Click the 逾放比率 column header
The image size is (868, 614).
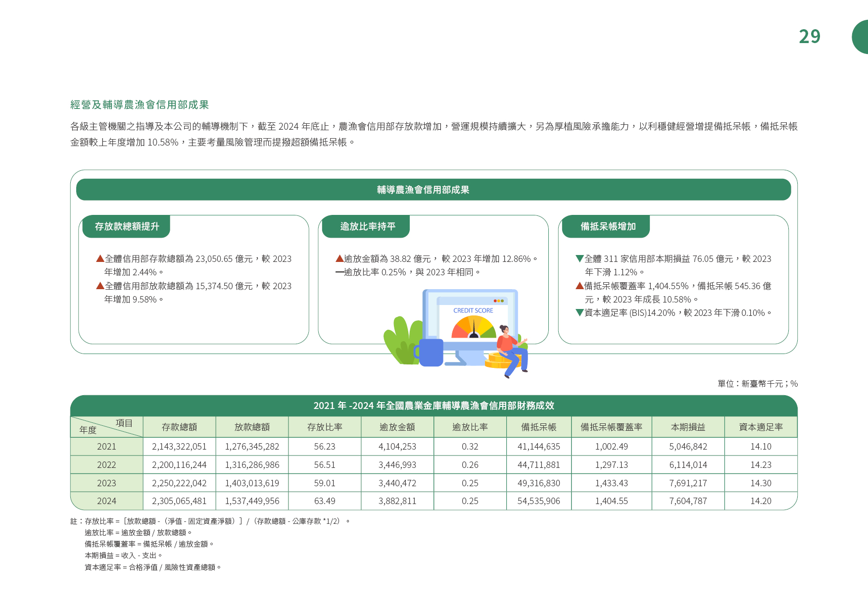point(470,427)
